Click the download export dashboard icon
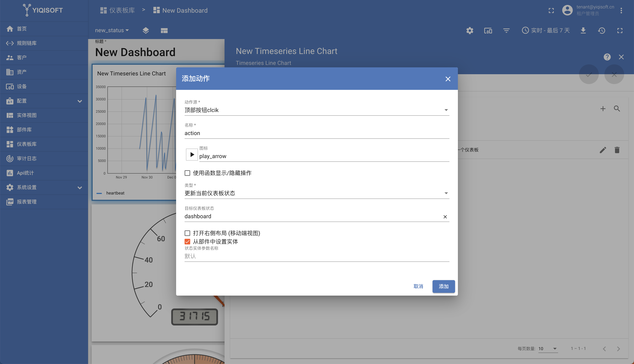 [583, 30]
